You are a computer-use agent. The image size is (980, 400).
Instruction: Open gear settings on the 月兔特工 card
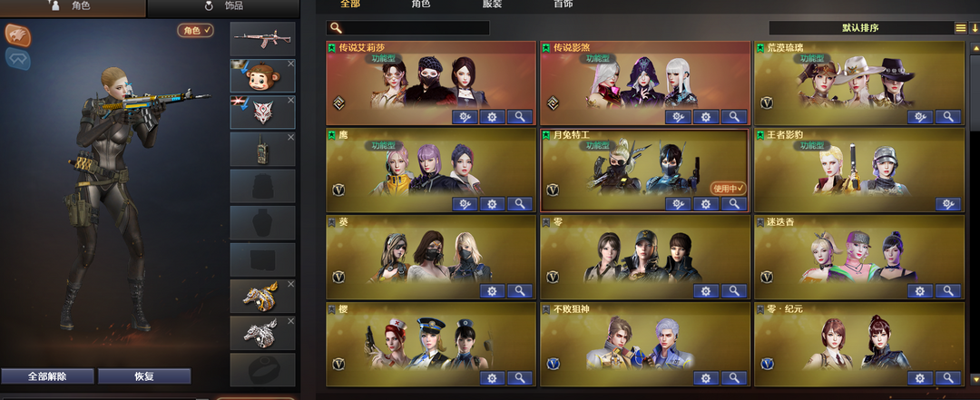(x=706, y=204)
